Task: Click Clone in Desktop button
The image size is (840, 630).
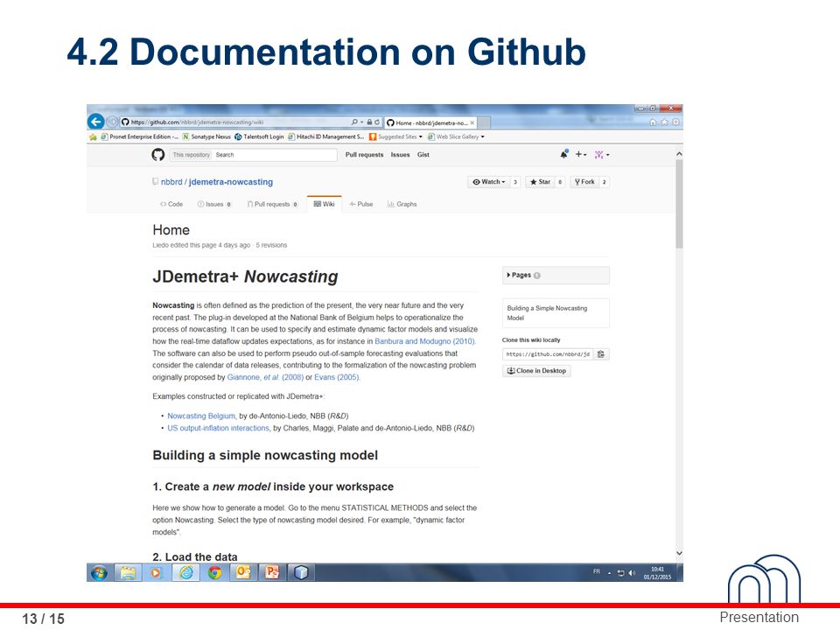Action: 536,371
